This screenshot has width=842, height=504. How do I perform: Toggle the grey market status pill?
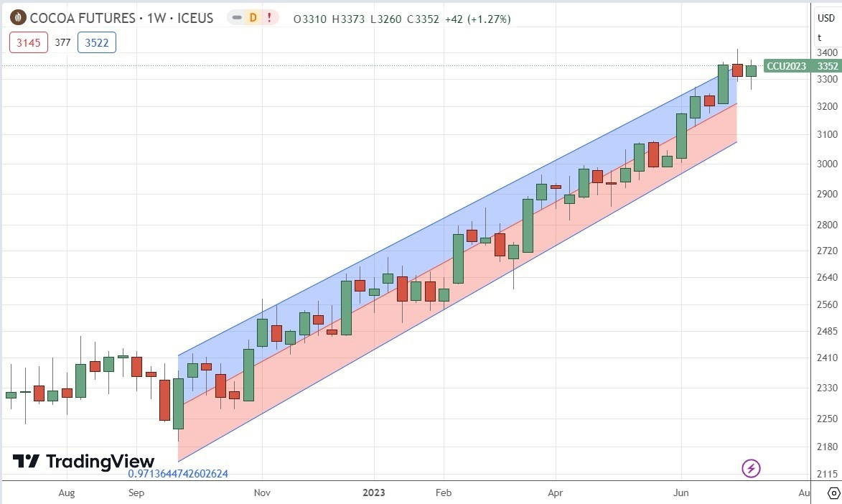click(x=238, y=18)
